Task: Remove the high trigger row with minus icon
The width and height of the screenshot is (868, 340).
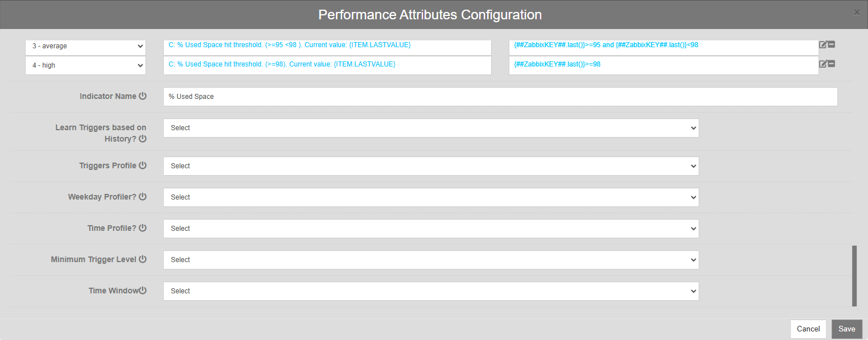Action: pyautogui.click(x=831, y=64)
